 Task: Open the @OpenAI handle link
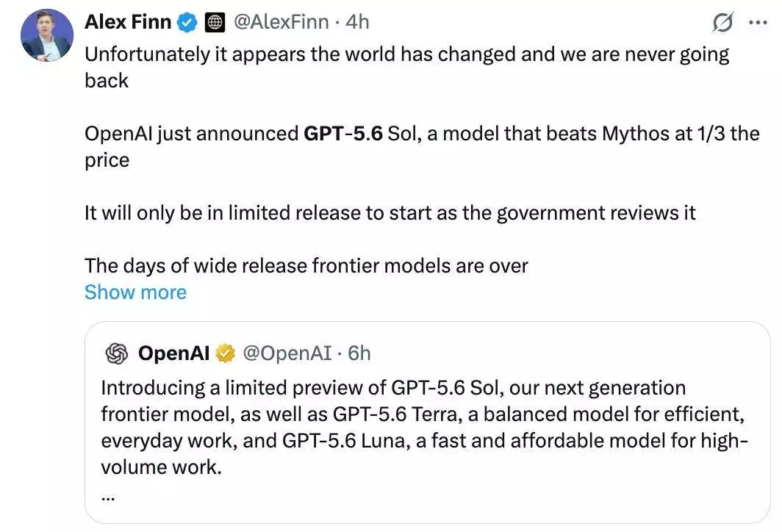[x=287, y=353]
